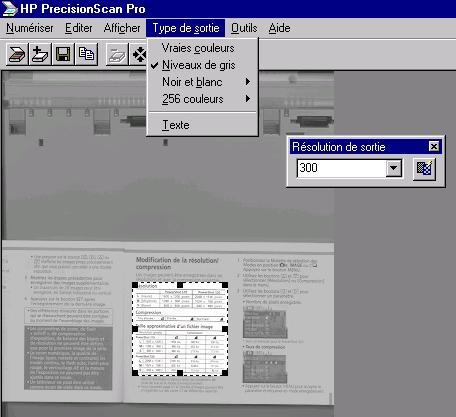This screenshot has height=417, width=456.
Task: Click the four-arrows toolbar icon
Action: coord(138,54)
